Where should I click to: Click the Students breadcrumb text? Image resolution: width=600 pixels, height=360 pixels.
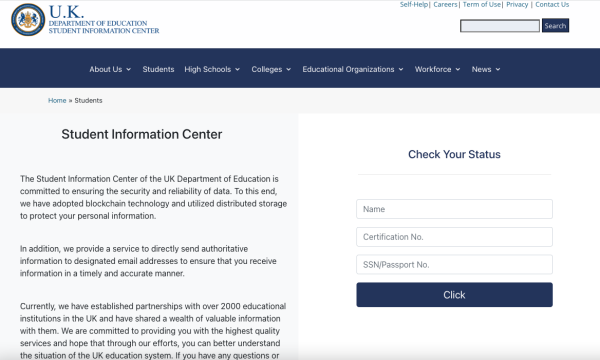pyautogui.click(x=88, y=101)
